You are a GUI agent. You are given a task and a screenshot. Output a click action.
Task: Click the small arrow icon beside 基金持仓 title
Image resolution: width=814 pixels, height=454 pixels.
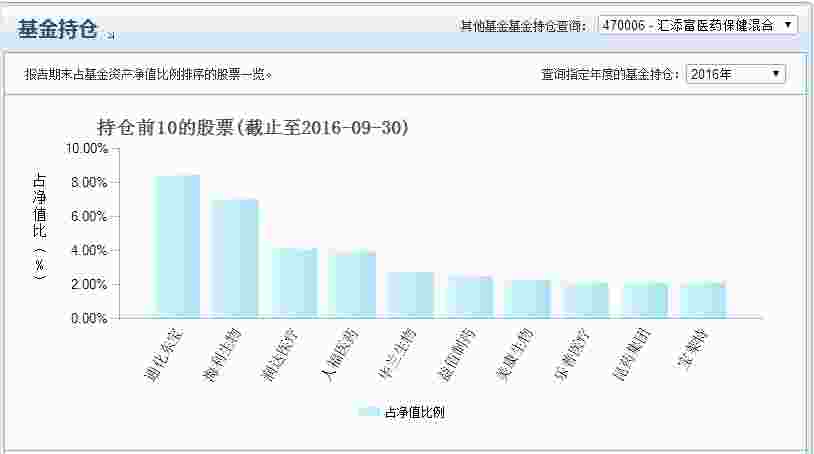(x=111, y=35)
